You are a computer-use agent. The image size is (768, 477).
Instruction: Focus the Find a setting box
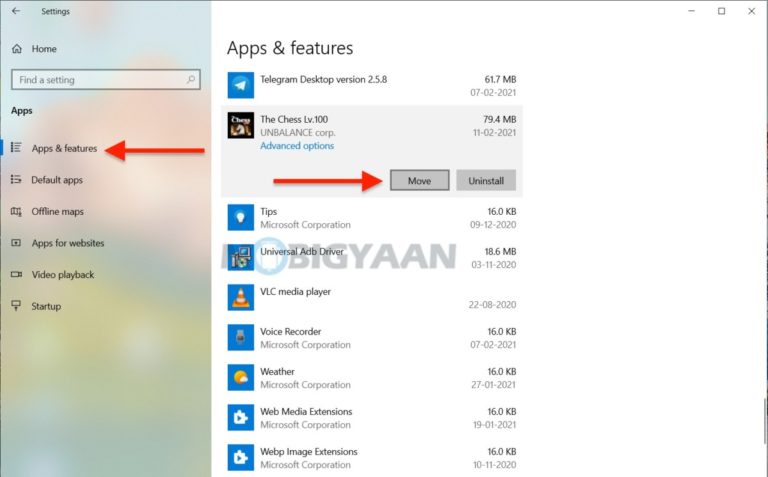(x=106, y=79)
